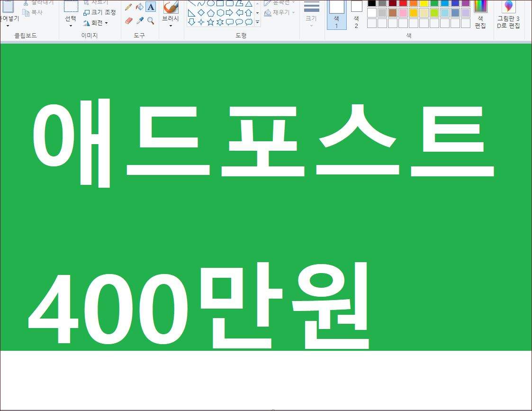Choose the six-point star shape
532x411 pixels.
220,22
